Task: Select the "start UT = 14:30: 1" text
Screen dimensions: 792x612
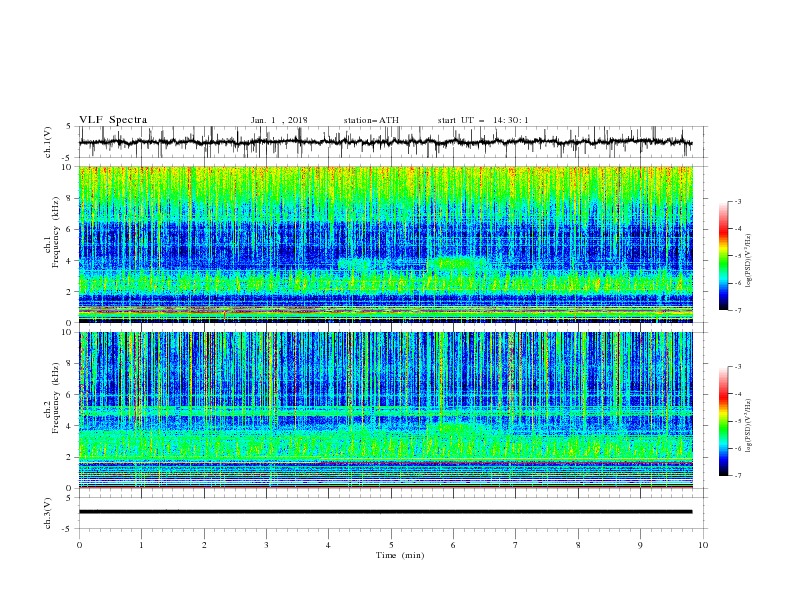Action: tap(483, 120)
